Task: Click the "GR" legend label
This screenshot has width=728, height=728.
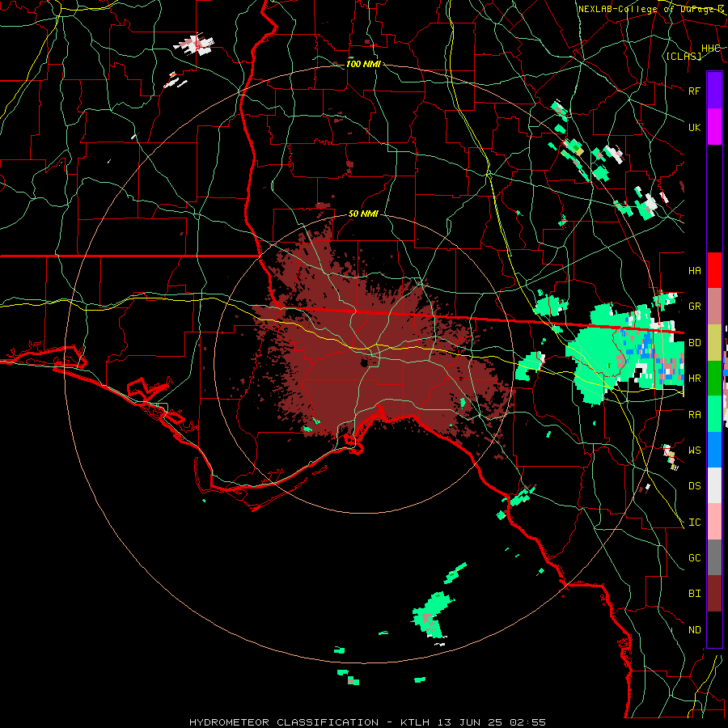Action: click(695, 307)
